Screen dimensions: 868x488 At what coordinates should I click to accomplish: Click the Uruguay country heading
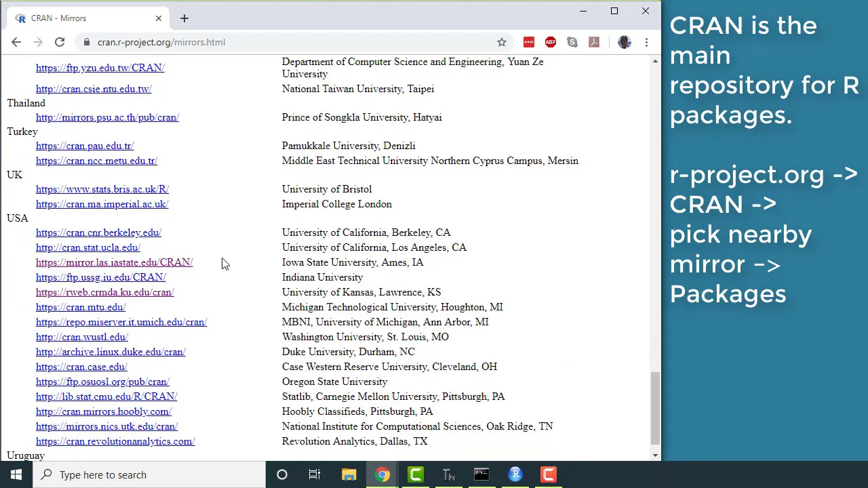pos(26,455)
